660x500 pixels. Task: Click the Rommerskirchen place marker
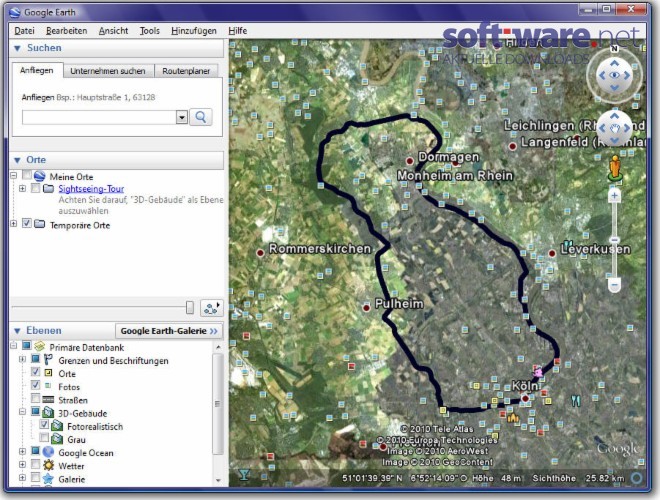click(x=260, y=253)
